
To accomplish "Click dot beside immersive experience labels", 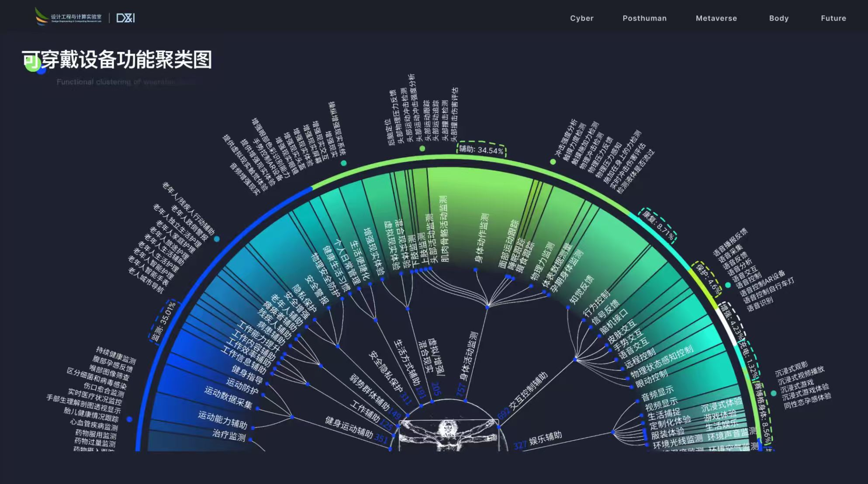I will click(774, 393).
